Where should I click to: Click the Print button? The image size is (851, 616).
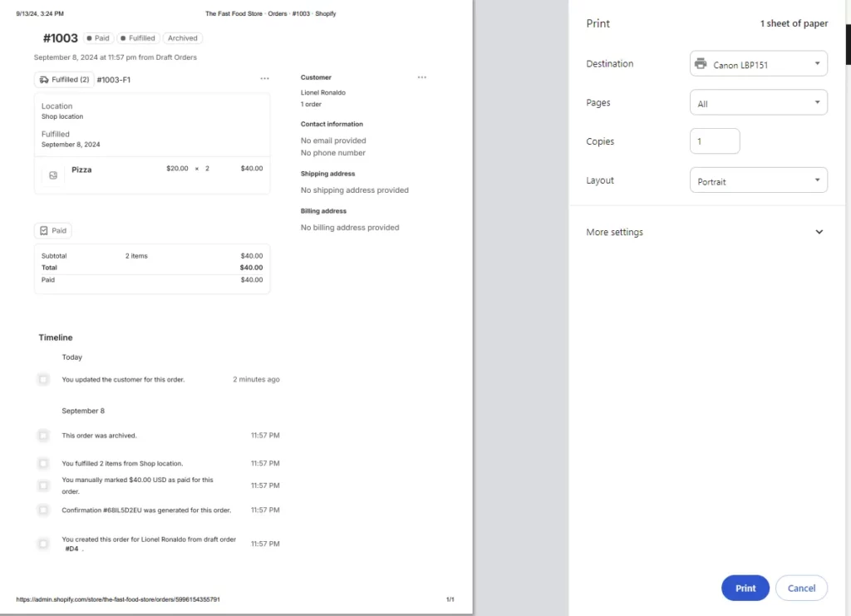[x=745, y=588]
